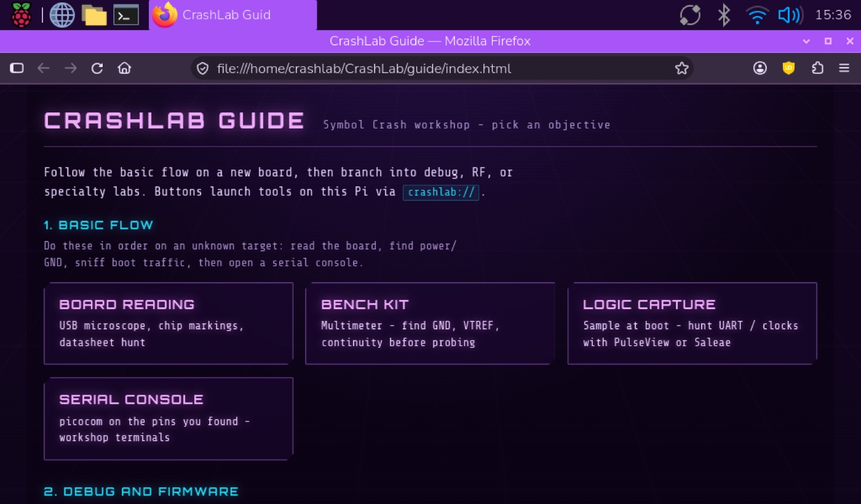Maximize the Firefox window

point(828,41)
